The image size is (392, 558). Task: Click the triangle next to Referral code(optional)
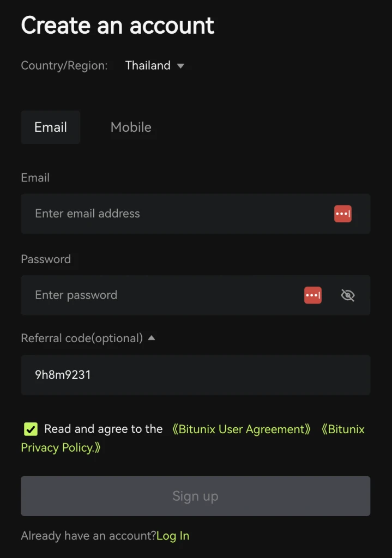(x=151, y=338)
